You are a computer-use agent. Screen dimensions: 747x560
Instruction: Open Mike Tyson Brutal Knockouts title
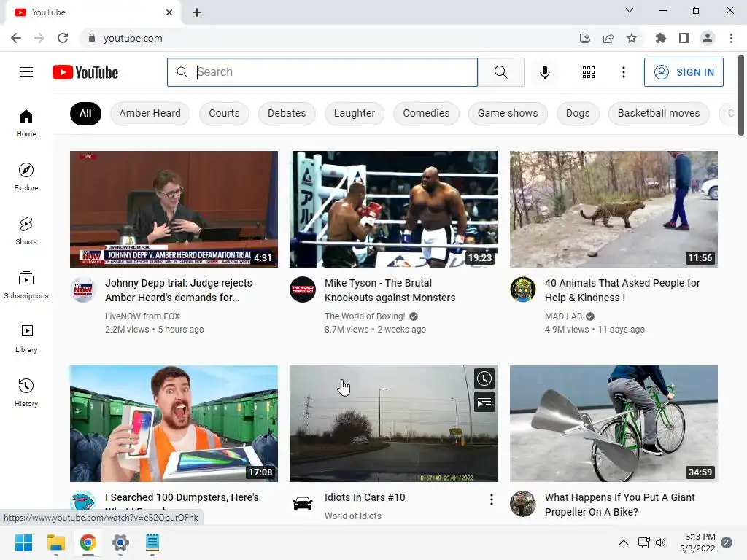pyautogui.click(x=390, y=290)
